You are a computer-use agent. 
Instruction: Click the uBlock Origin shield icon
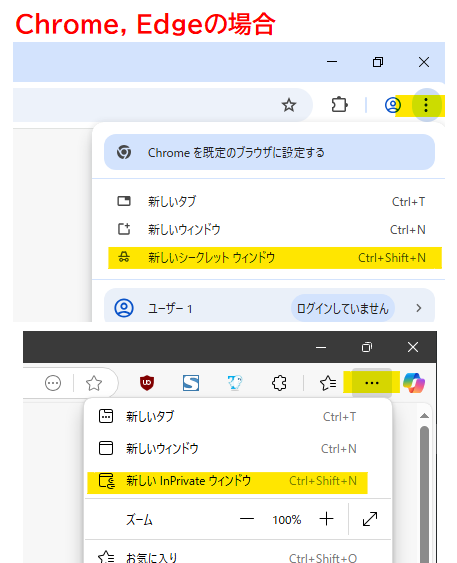(x=147, y=383)
